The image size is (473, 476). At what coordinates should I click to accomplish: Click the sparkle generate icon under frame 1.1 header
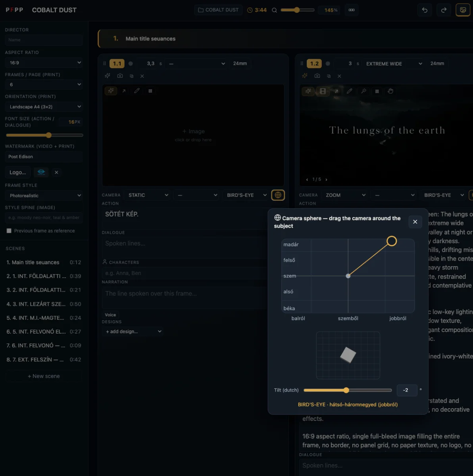tap(108, 76)
